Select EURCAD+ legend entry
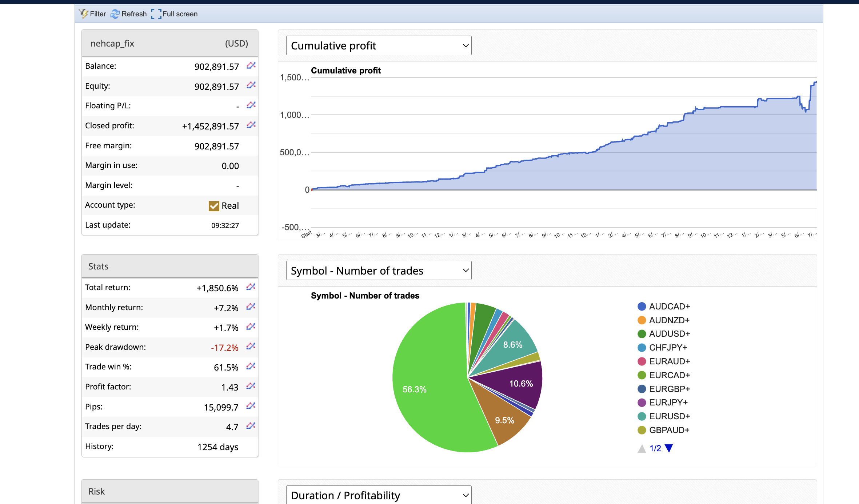Screen dimensions: 859x504 tap(664, 375)
